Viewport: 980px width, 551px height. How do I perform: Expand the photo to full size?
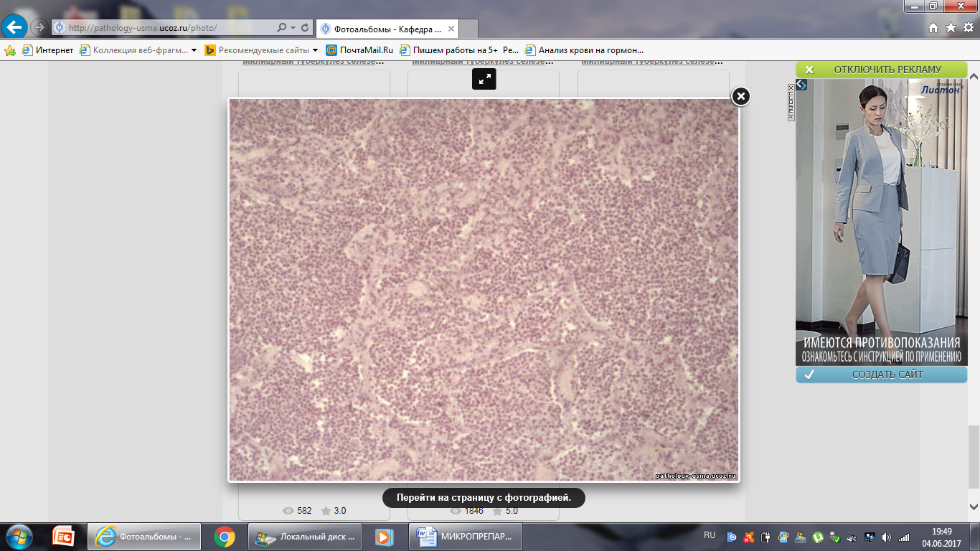484,79
